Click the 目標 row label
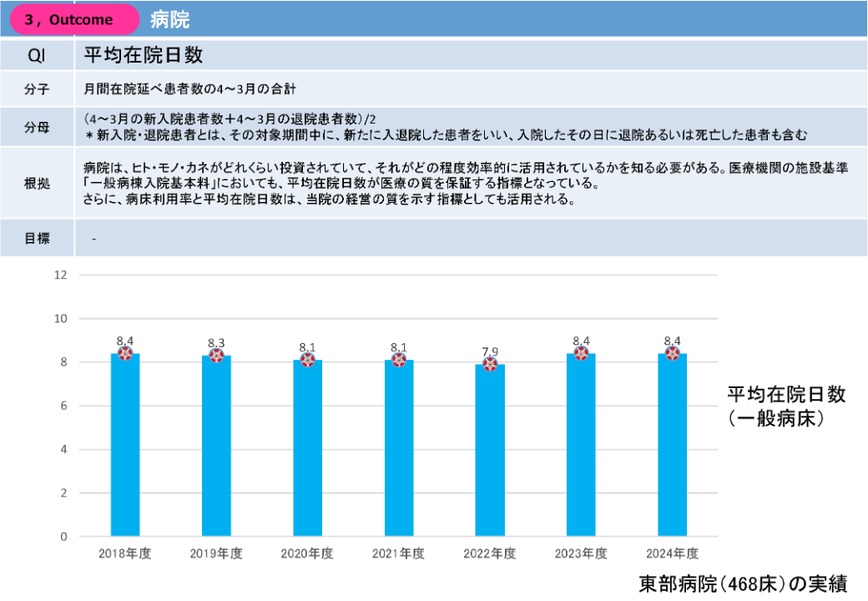The width and height of the screenshot is (868, 601). [37, 238]
